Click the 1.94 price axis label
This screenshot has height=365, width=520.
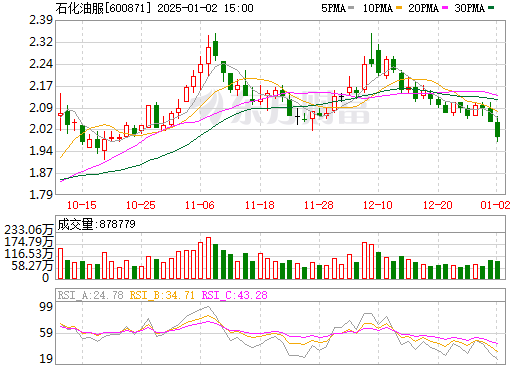coord(41,151)
